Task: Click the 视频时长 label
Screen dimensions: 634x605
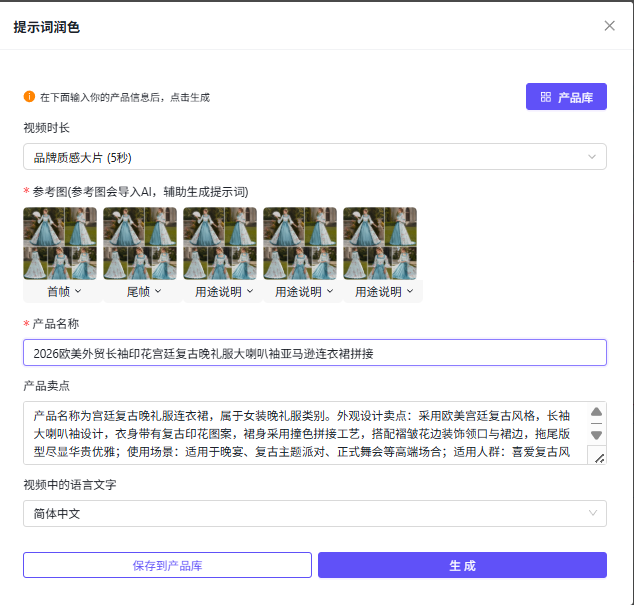Action: [46, 128]
